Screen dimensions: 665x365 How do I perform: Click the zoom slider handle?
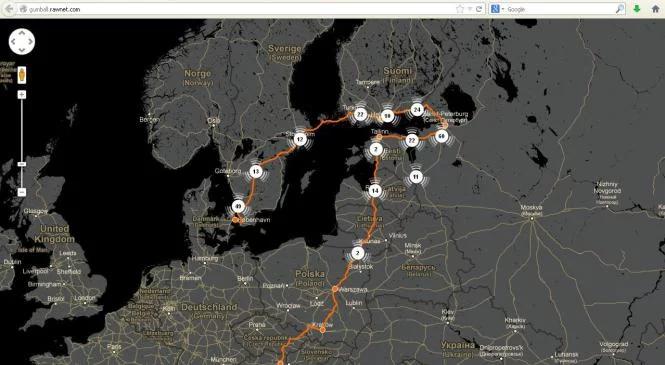point(22,164)
